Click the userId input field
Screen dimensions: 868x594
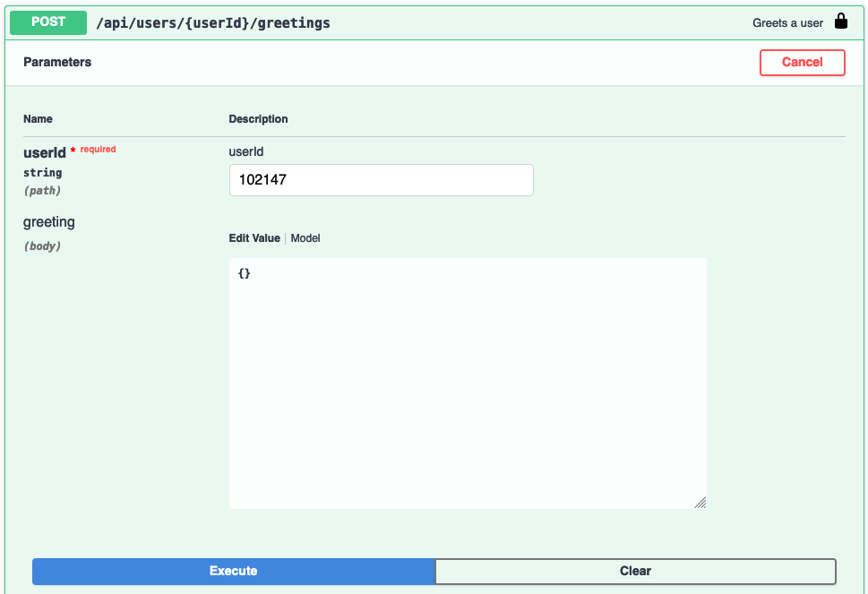(x=381, y=179)
